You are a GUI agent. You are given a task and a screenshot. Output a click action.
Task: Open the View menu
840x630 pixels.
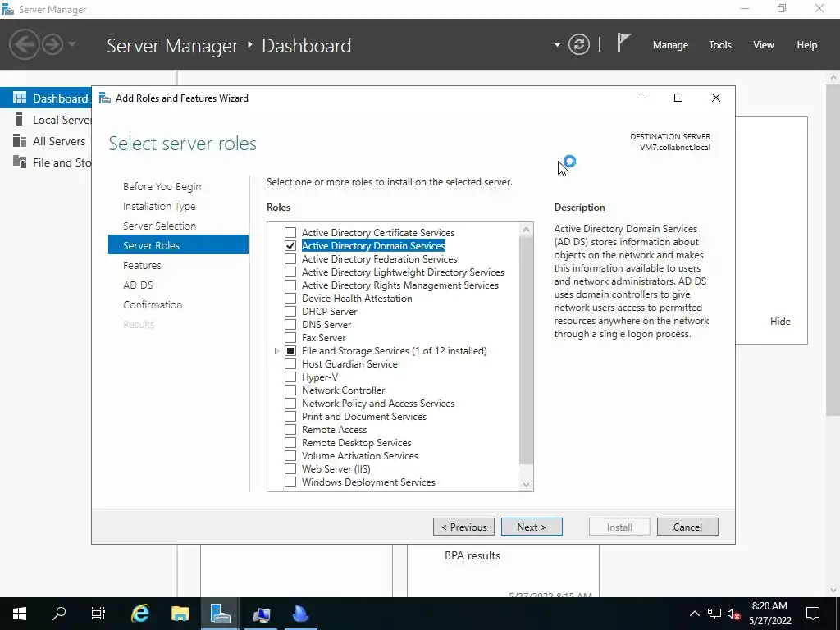coord(764,45)
